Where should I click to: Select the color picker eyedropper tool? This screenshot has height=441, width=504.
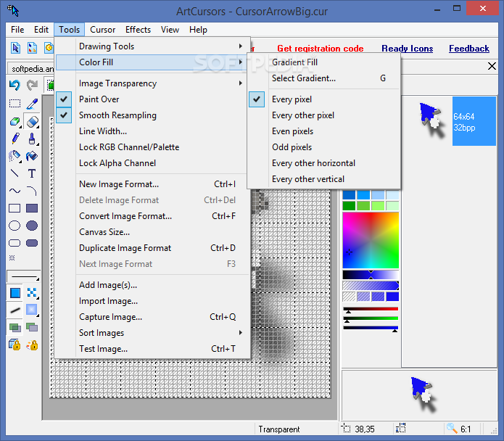pyautogui.click(x=32, y=104)
